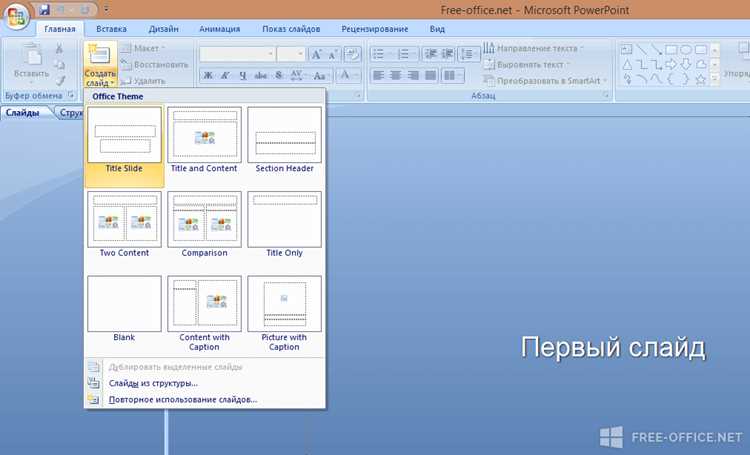This screenshot has width=750, height=455.
Task: Select the text box shape icon
Action: pyautogui.click(x=626, y=49)
